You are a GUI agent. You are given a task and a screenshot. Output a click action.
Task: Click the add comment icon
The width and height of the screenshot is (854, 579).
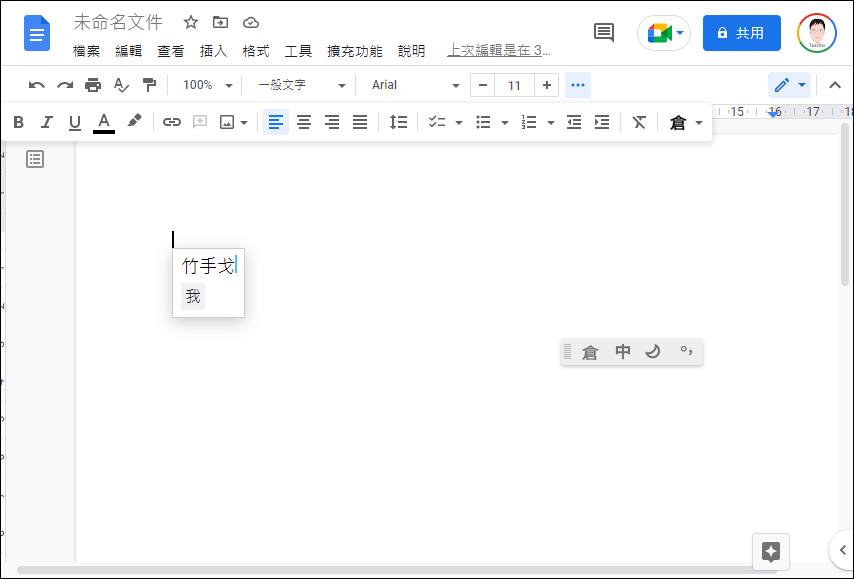pyautogui.click(x=200, y=122)
